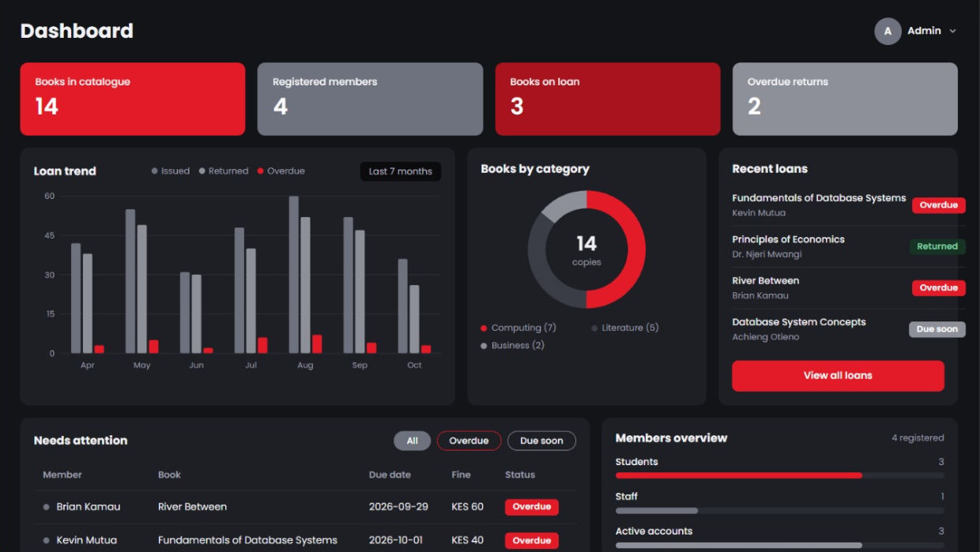Select the Overdue filter pill
Viewport: 980px width, 552px height.
[x=469, y=441]
